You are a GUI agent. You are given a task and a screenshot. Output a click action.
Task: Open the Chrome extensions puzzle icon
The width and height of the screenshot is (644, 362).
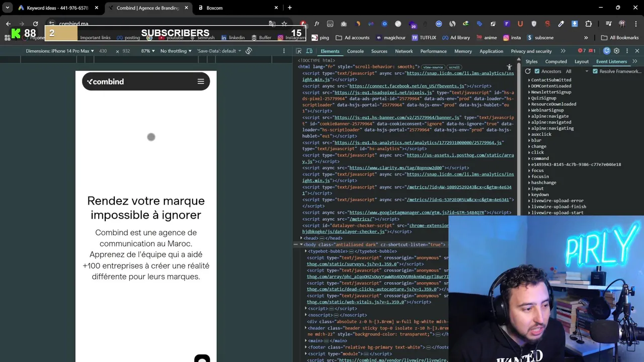coord(588,24)
